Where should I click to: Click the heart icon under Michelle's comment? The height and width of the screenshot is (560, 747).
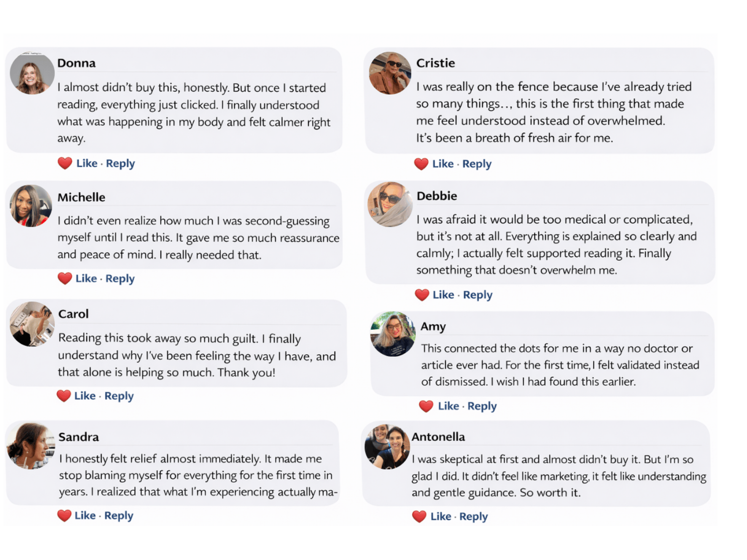pos(65,278)
